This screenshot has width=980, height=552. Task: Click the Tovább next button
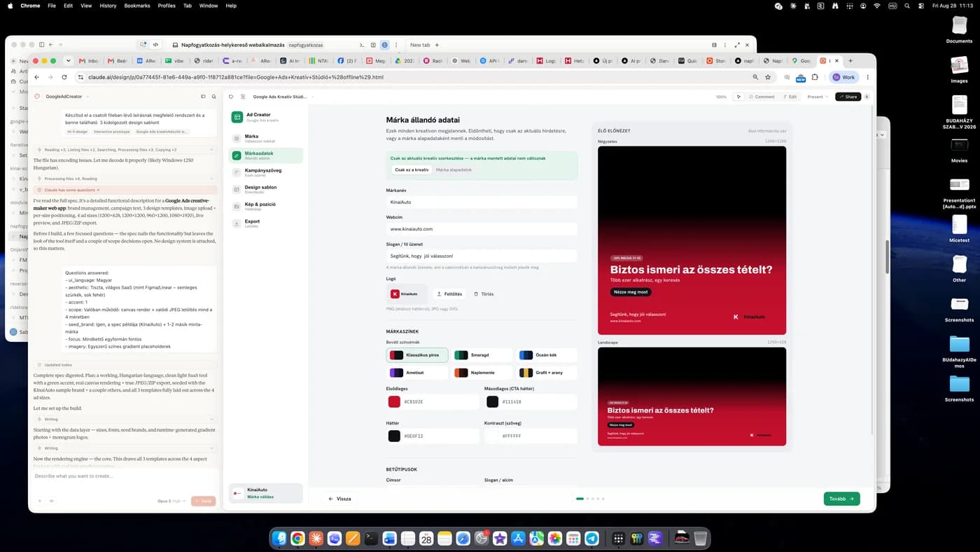click(841, 499)
